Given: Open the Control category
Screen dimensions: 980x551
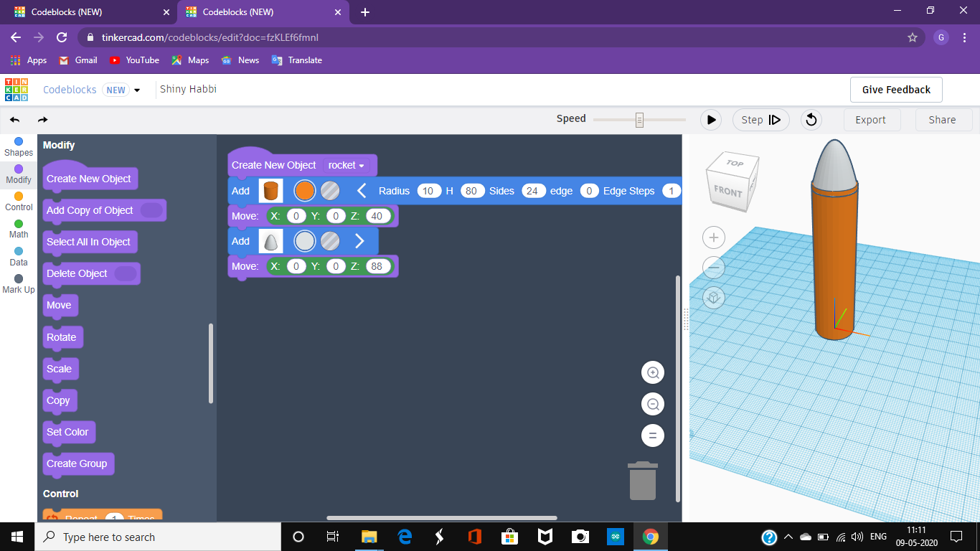Looking at the screenshot, I should [18, 202].
